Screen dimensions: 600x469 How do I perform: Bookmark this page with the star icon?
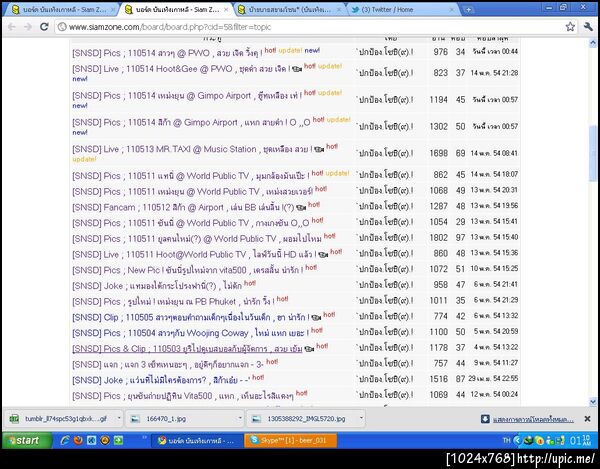point(570,26)
